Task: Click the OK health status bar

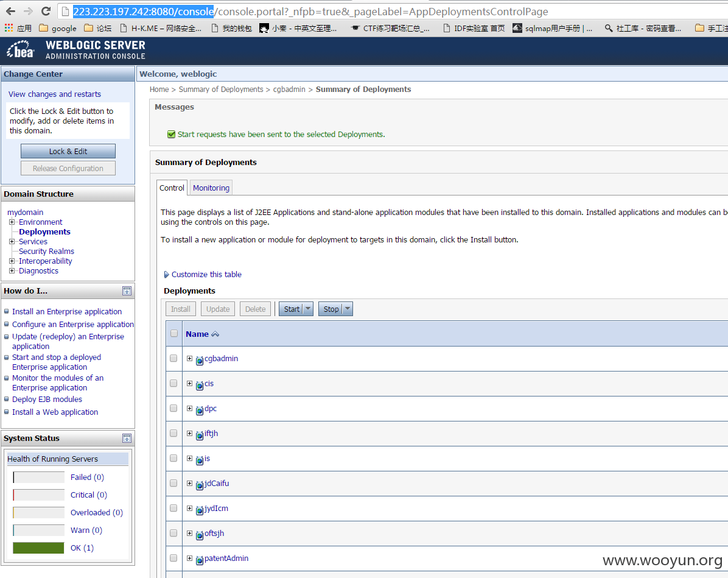Action: pyautogui.click(x=38, y=548)
